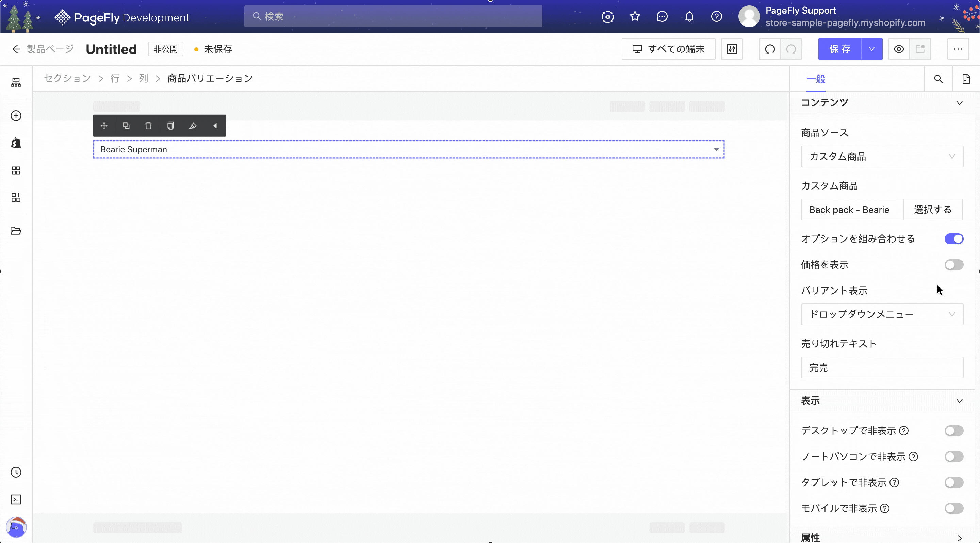Screen dimensions: 980x543
Task: Open the page outline tree icon
Action: coord(16,83)
